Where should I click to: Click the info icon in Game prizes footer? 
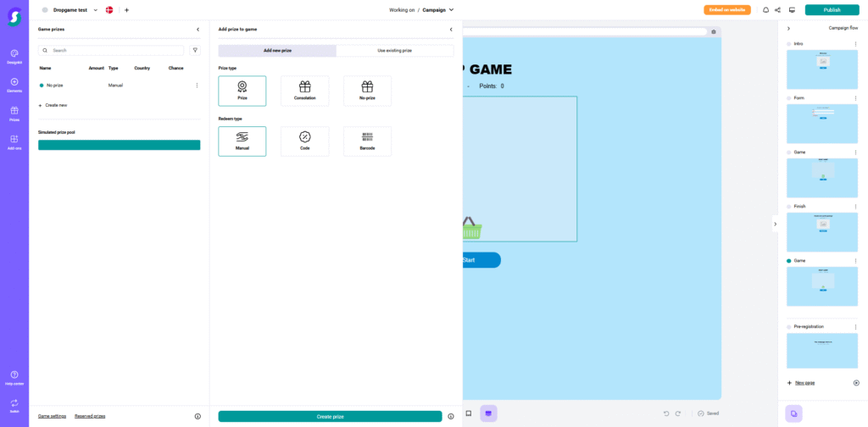pyautogui.click(x=198, y=417)
